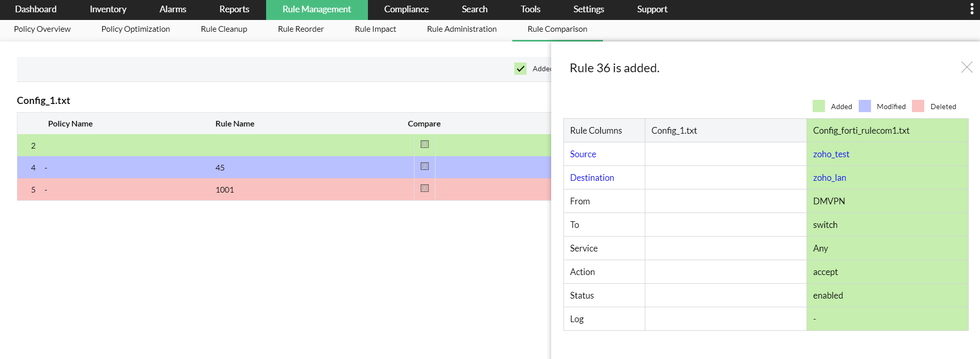This screenshot has width=980, height=359.
Task: Click the Source column link
Action: pos(583,154)
